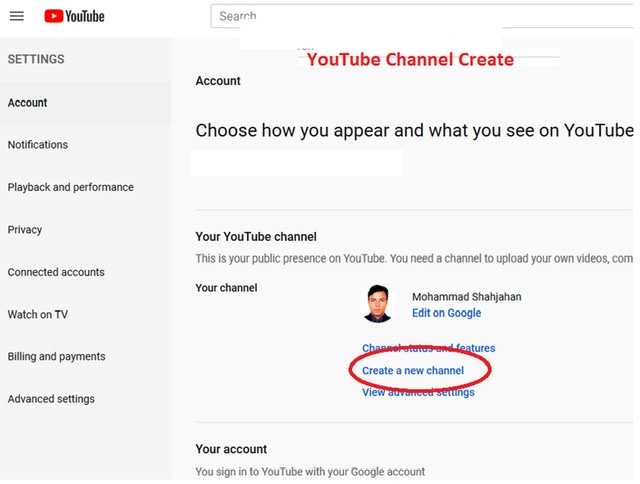Open Channel status and features link
This screenshot has width=640, height=484.
click(x=429, y=348)
